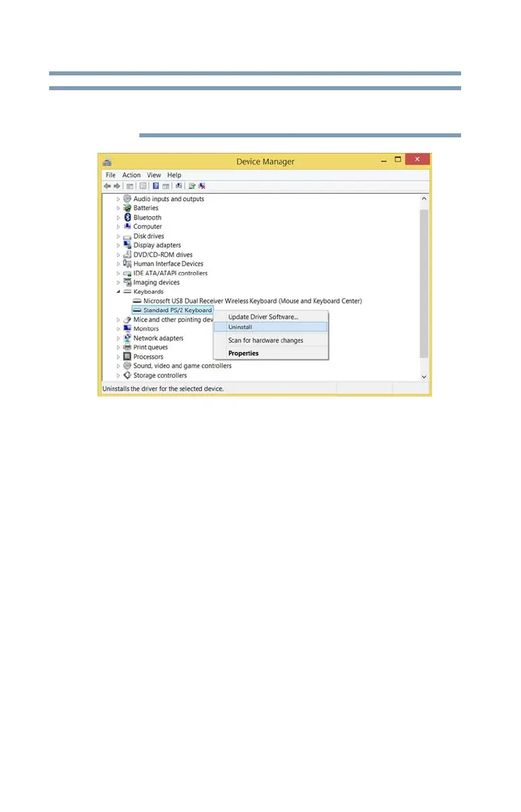Expand the Display adapters node arrow
Viewport: 521px width, 812px height.
[118, 245]
